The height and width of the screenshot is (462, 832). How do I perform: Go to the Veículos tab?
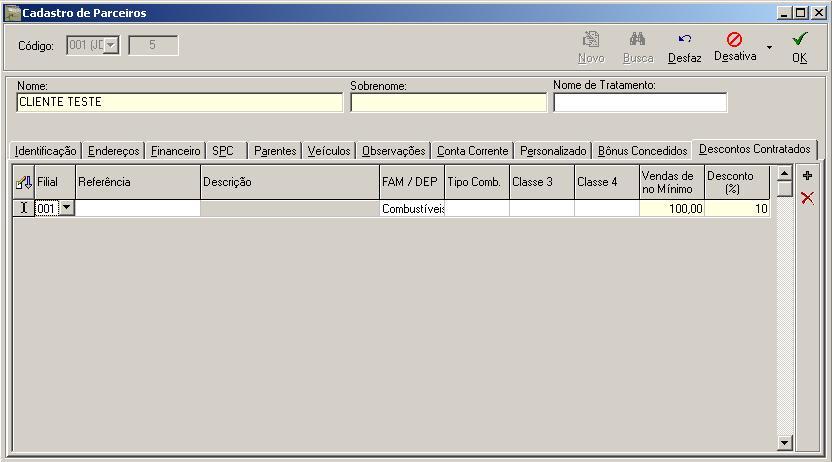coord(329,151)
